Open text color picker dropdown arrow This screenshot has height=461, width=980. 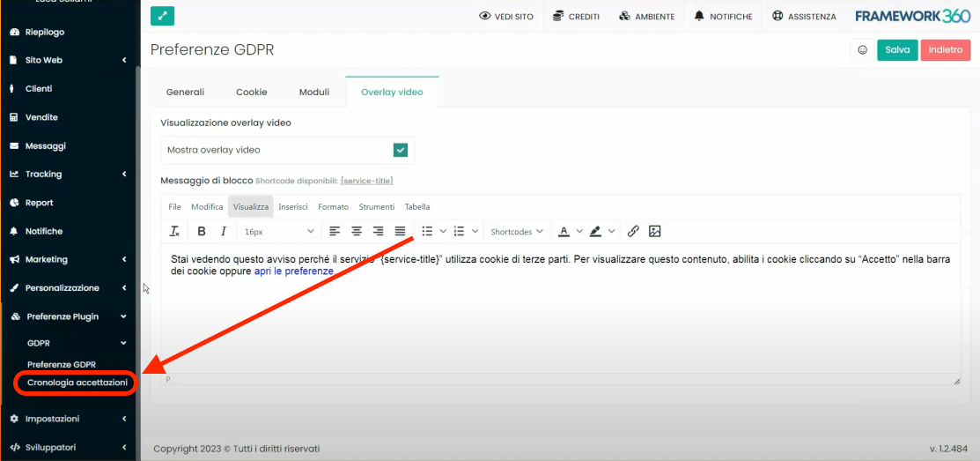pos(579,232)
